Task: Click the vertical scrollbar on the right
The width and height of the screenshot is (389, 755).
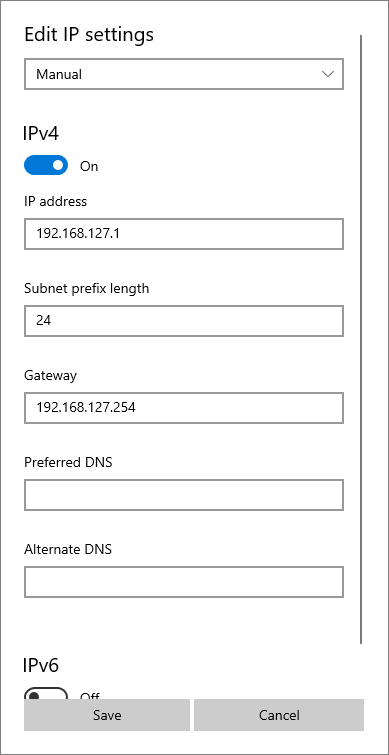Action: pos(361,339)
